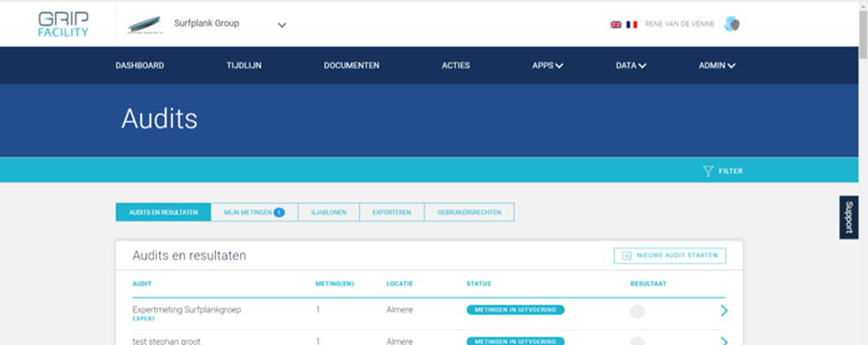868x345 pixels.
Task: Expand the Apps menu
Action: point(547,65)
